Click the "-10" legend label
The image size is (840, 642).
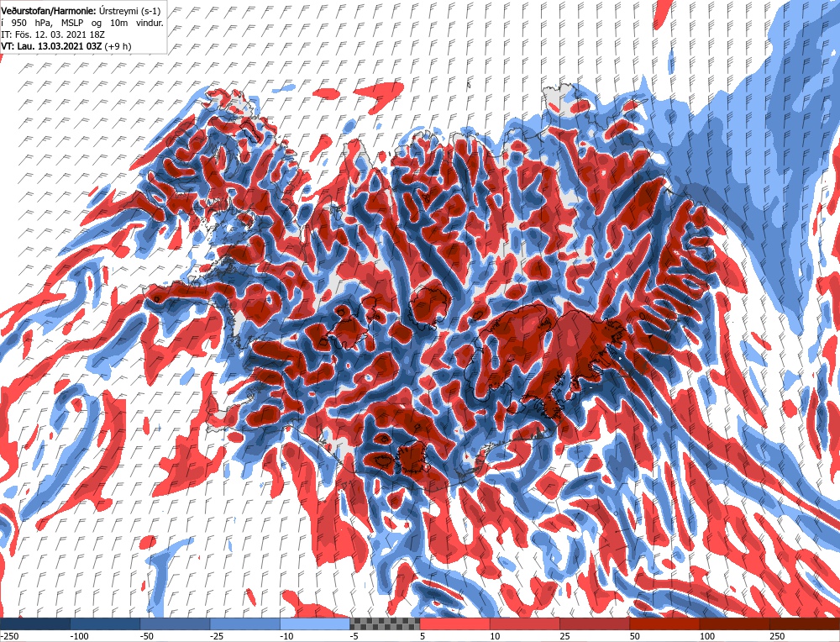[x=287, y=636]
